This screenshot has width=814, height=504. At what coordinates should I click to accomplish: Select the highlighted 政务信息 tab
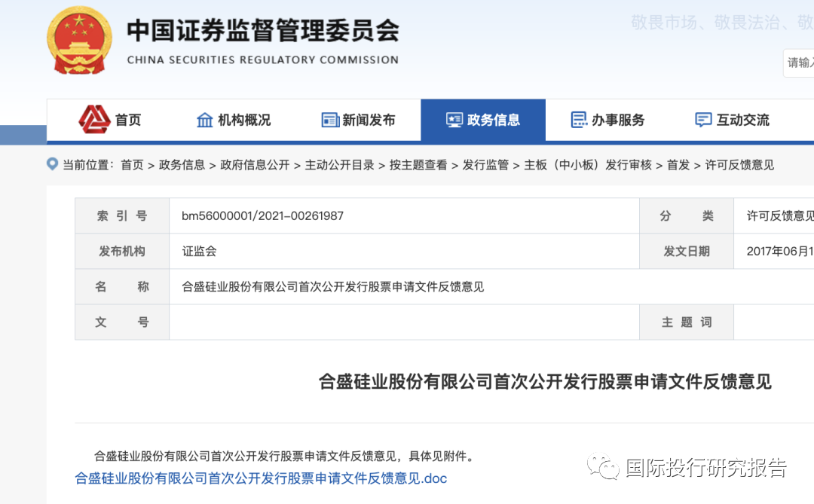pos(483,120)
